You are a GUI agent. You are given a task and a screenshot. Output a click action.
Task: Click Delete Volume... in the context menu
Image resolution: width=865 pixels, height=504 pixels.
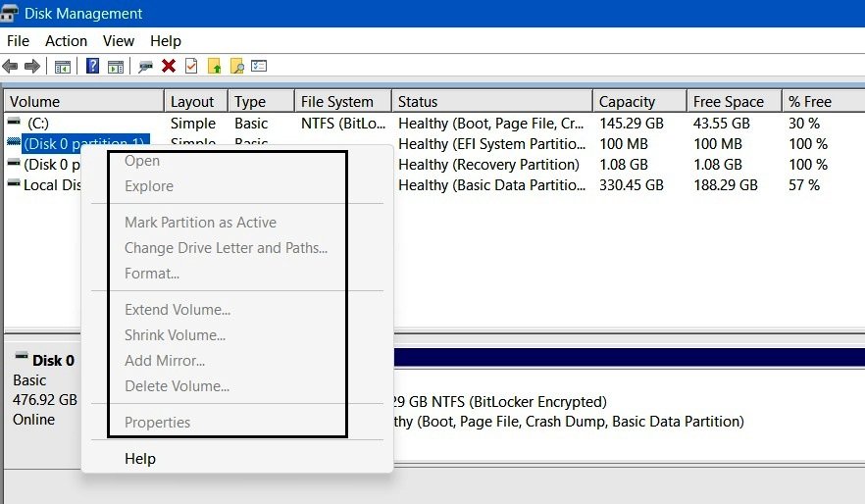[x=177, y=386]
